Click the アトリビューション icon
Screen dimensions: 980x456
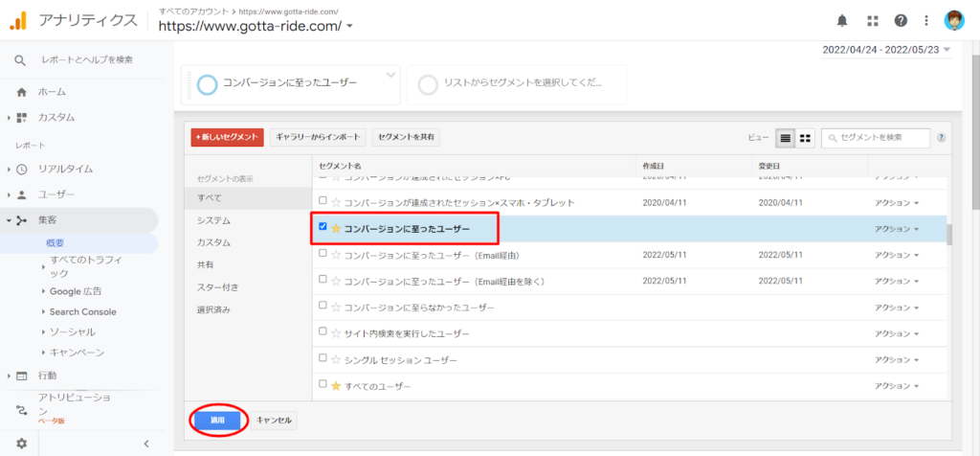[22, 410]
